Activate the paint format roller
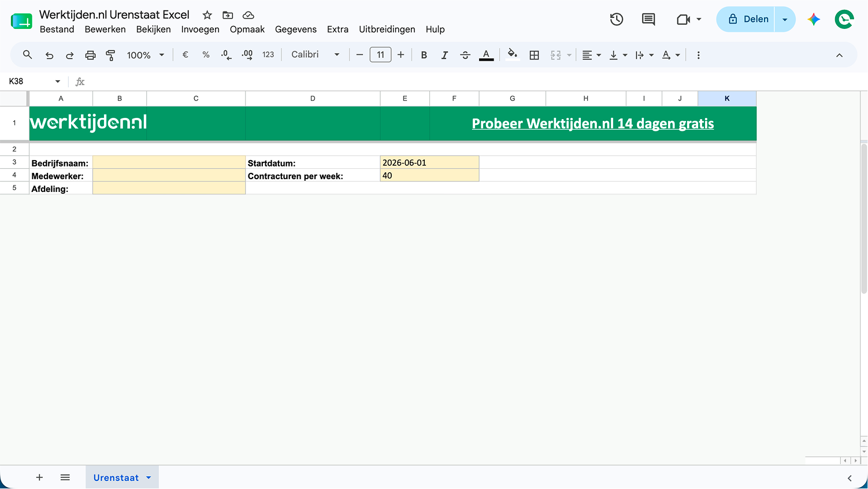 pyautogui.click(x=110, y=55)
